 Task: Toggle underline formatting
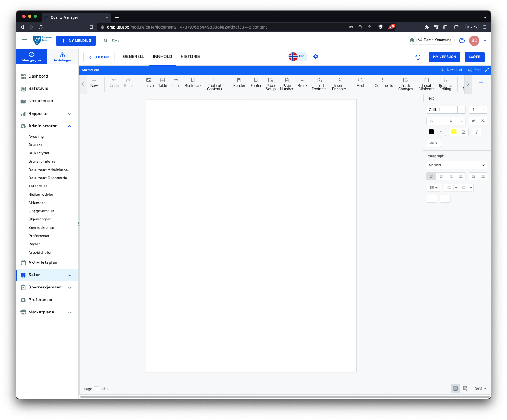(451, 121)
